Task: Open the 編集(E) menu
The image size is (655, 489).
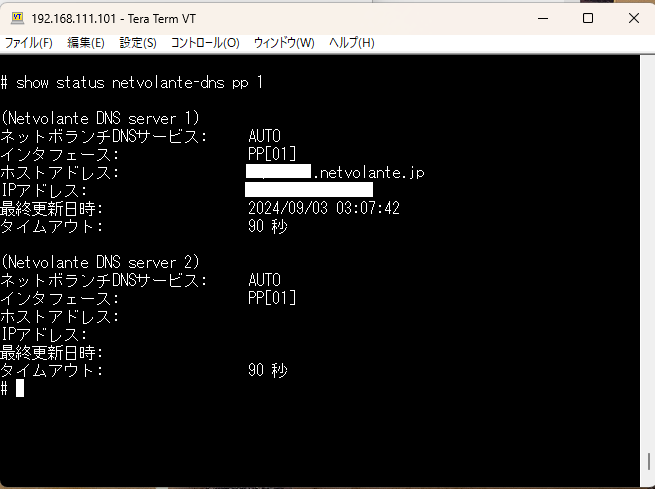Action: (x=86, y=43)
